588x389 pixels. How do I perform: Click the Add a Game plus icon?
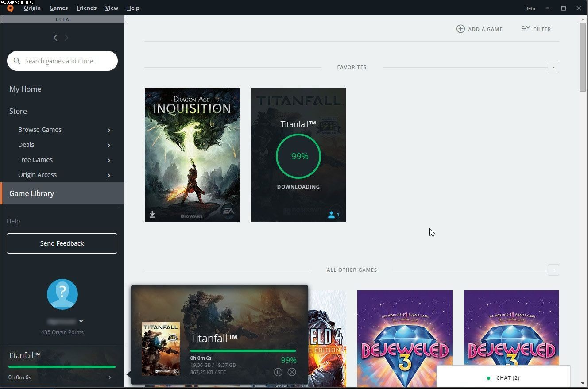point(460,29)
